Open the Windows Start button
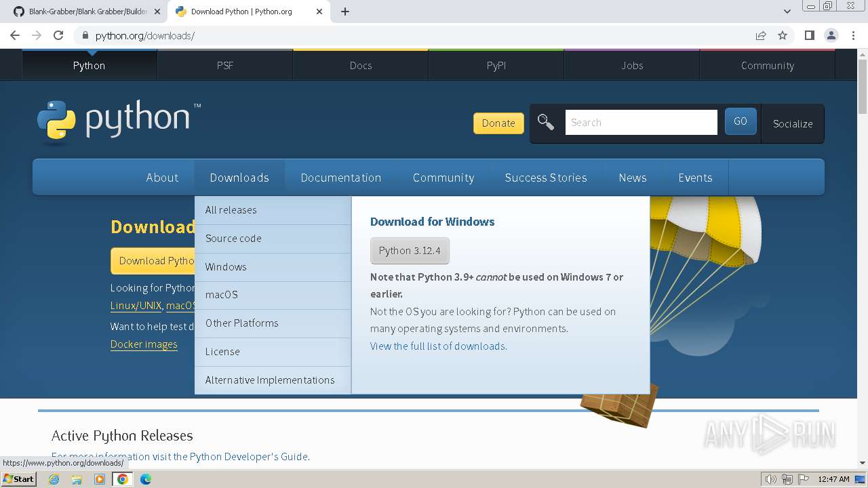This screenshot has width=868, height=488. coord(18,479)
